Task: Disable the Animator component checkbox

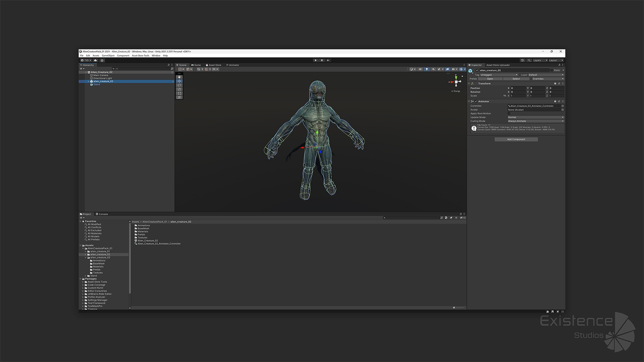Action: point(476,102)
